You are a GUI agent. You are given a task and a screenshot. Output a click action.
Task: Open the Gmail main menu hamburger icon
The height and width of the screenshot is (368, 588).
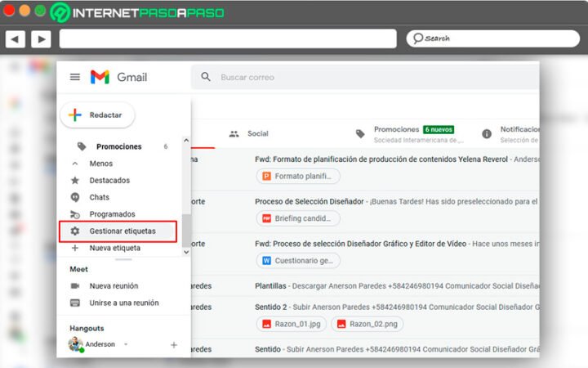(75, 77)
